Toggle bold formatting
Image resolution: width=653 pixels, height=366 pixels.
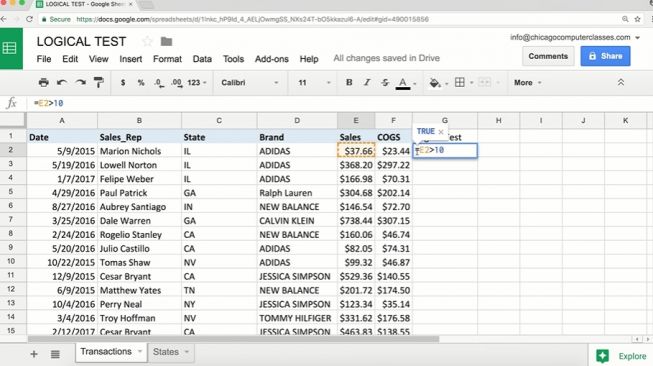[349, 82]
